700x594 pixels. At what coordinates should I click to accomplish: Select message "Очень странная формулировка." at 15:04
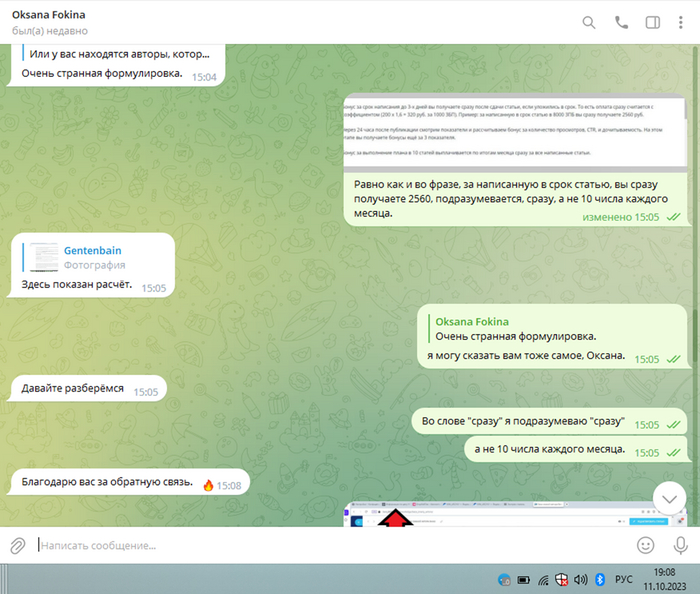point(102,73)
